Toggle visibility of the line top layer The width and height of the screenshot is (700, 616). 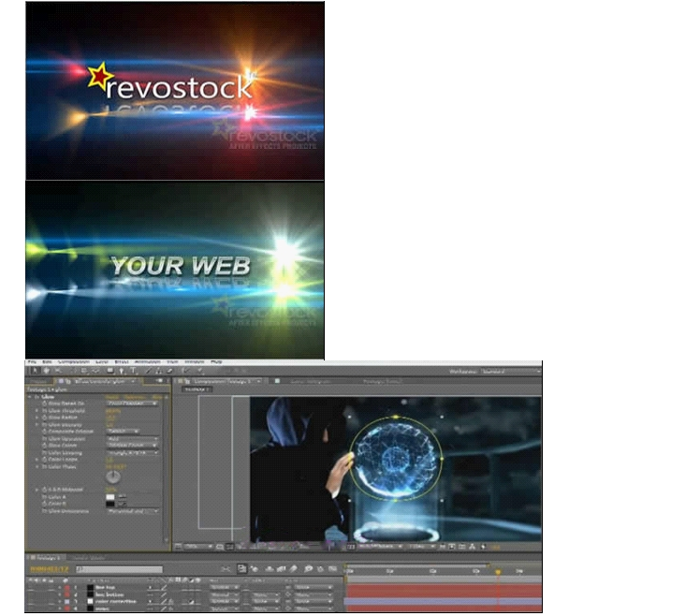(31, 587)
